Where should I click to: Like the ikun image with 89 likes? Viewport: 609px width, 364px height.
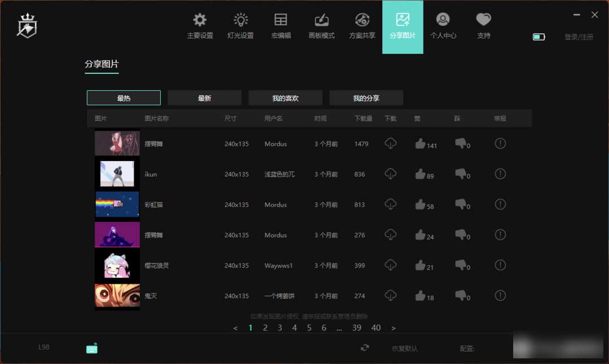pos(420,174)
